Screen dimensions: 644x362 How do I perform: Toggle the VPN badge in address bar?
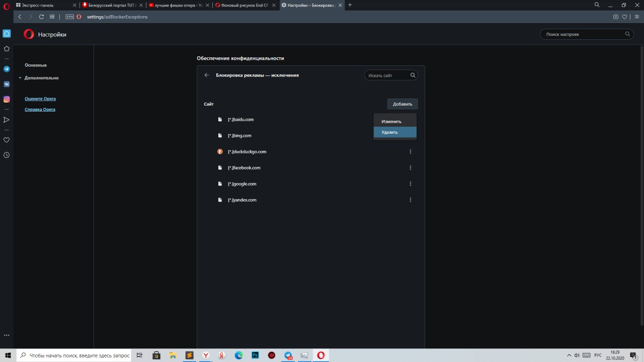click(x=69, y=17)
